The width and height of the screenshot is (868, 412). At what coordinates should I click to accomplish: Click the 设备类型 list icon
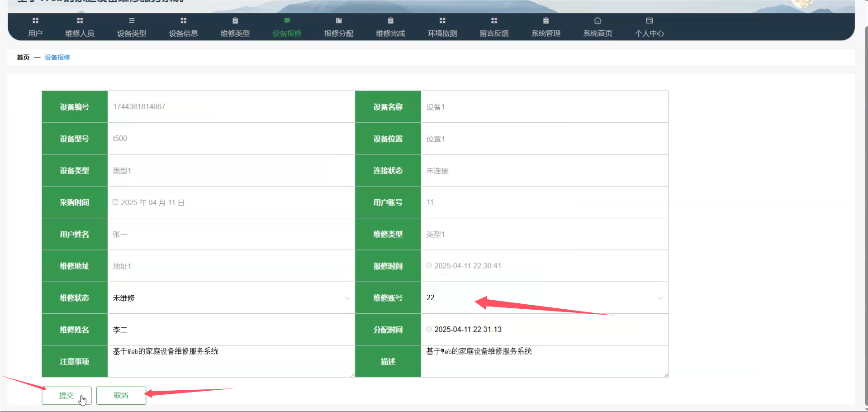pyautogui.click(x=132, y=20)
